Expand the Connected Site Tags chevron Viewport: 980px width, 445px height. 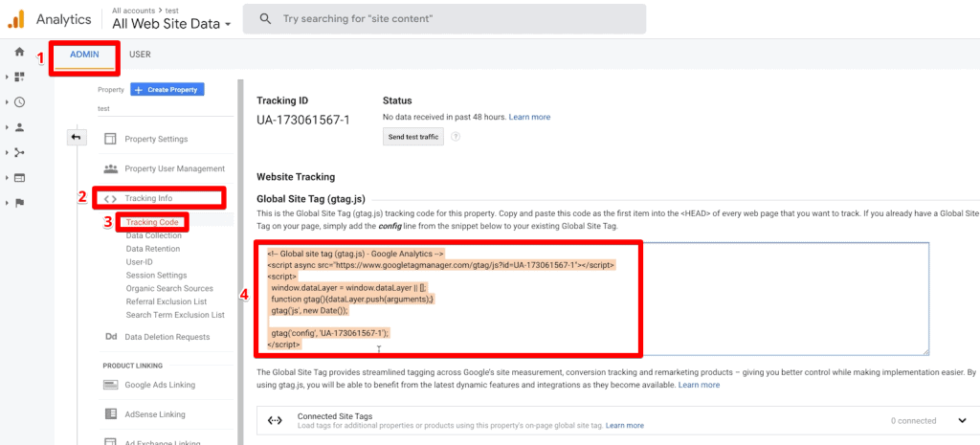tap(963, 421)
